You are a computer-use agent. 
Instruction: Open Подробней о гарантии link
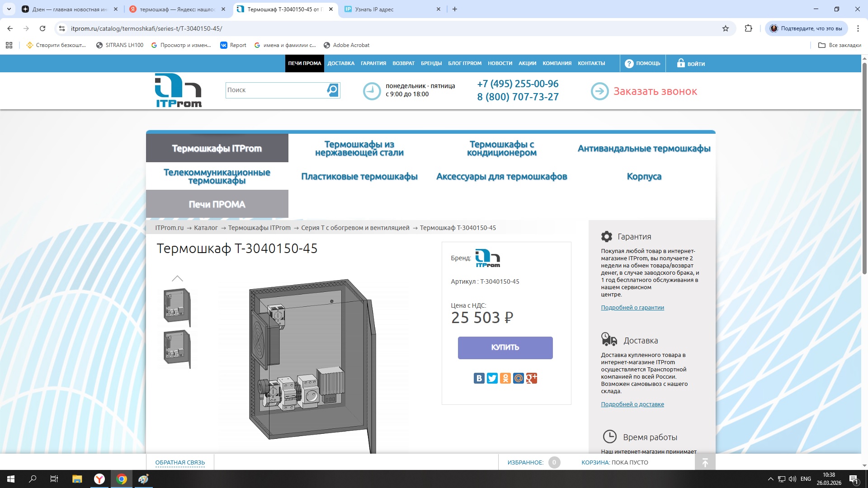click(x=632, y=308)
